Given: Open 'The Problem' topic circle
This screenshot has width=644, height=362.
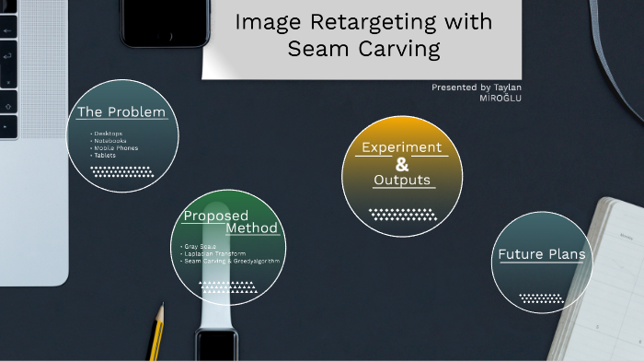Looking at the screenshot, I should point(122,136).
